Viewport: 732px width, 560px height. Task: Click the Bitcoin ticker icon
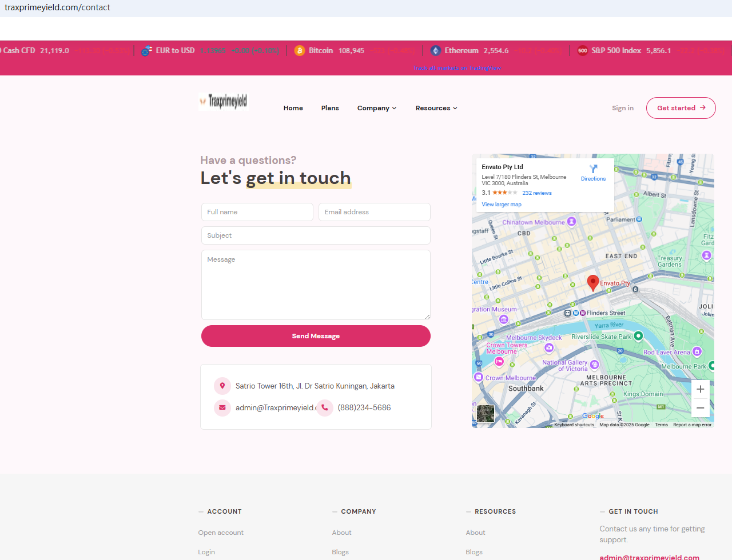[300, 51]
